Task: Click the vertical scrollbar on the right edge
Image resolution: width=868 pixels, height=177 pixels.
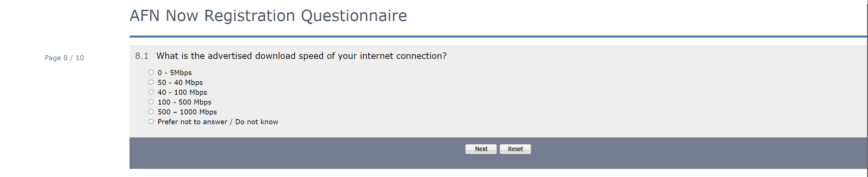Action: (867, 88)
